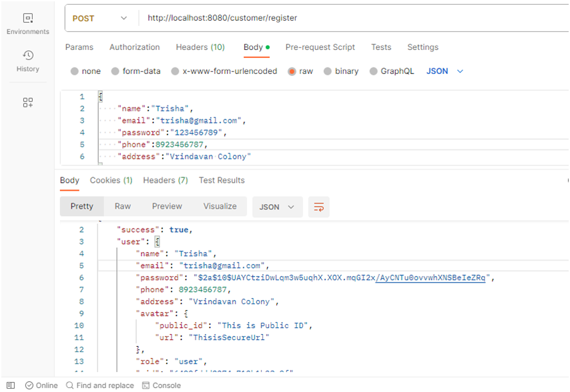The height and width of the screenshot is (392, 570).
Task: View the response in Preview mode
Action: (167, 207)
